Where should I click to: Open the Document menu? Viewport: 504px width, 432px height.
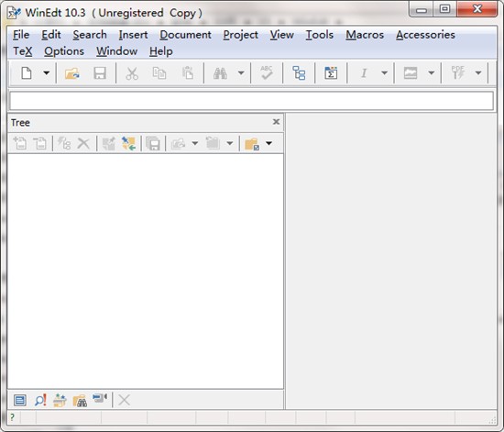(x=185, y=35)
